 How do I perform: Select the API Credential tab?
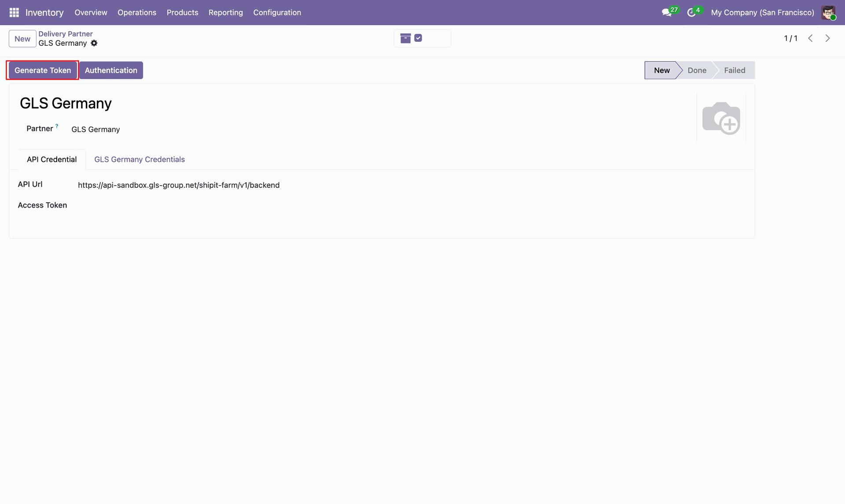coord(51,160)
